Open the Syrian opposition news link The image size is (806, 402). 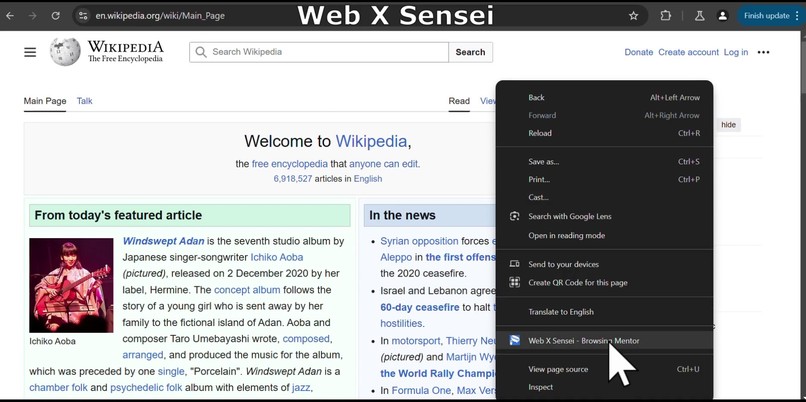[419, 241]
